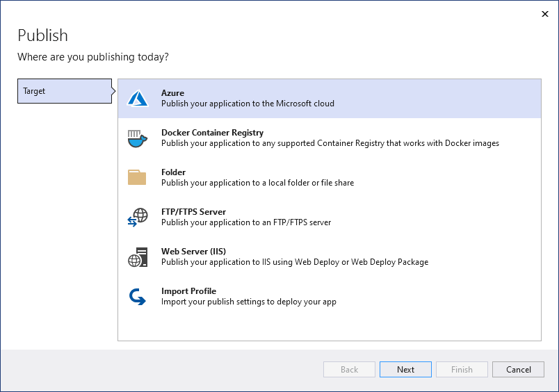Click the Azure cloud logo icon
Image resolution: width=559 pixels, height=392 pixels.
pyautogui.click(x=138, y=99)
